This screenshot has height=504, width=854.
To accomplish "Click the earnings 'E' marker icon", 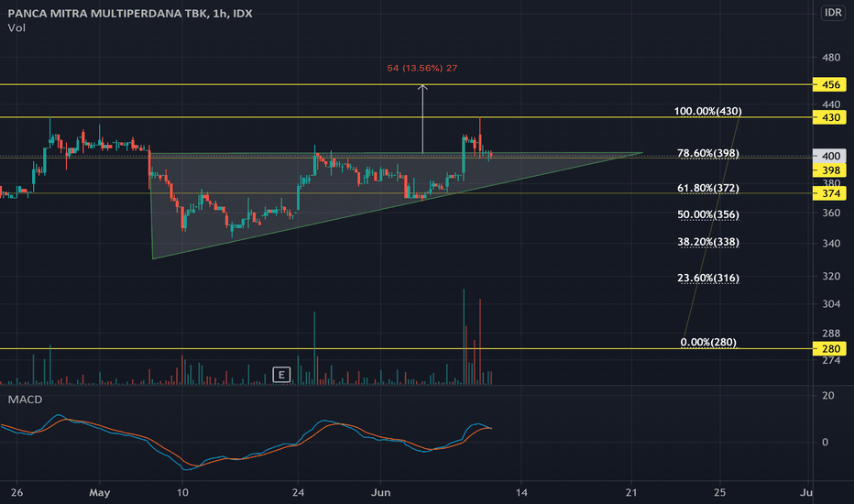I will [x=281, y=374].
